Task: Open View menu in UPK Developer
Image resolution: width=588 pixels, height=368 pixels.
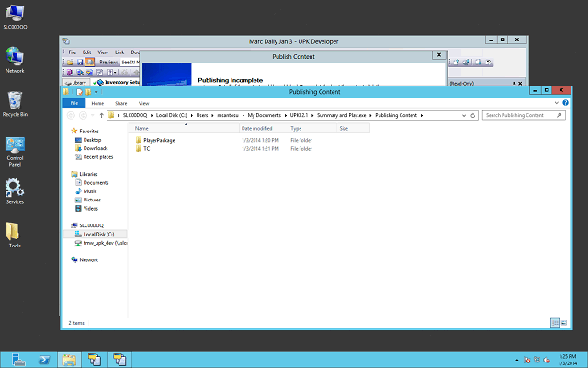Action: point(103,52)
